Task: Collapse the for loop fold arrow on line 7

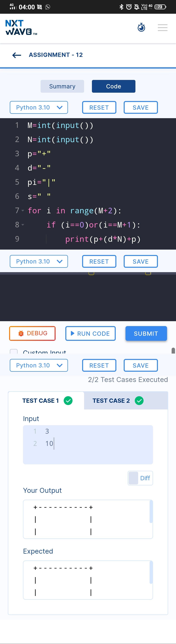Action: (23, 211)
